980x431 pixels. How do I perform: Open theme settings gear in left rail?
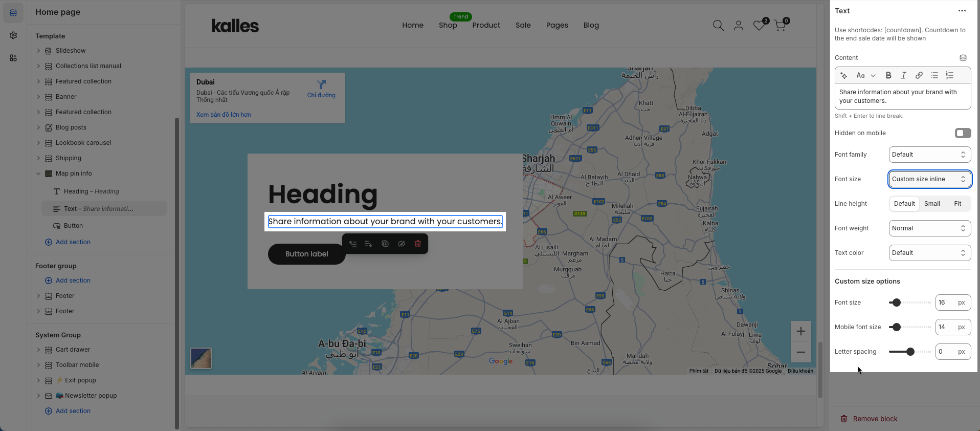tap(13, 35)
